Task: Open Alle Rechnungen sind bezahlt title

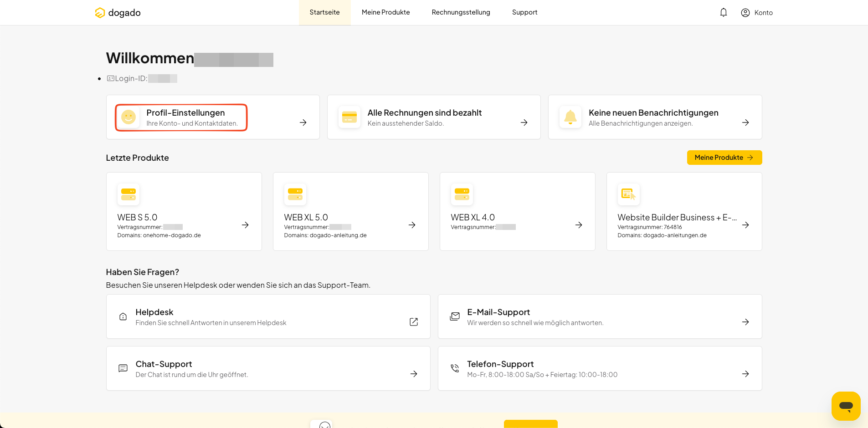Action: pos(425,112)
